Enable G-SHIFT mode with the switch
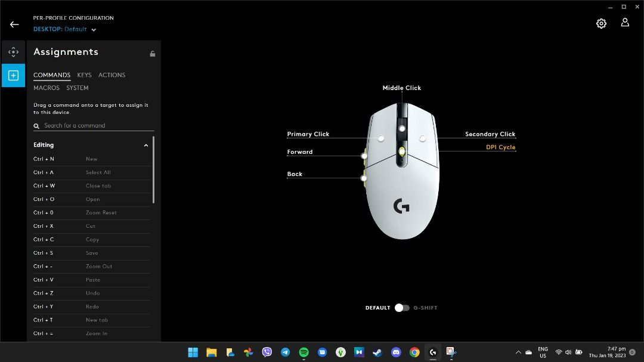 [405, 307]
